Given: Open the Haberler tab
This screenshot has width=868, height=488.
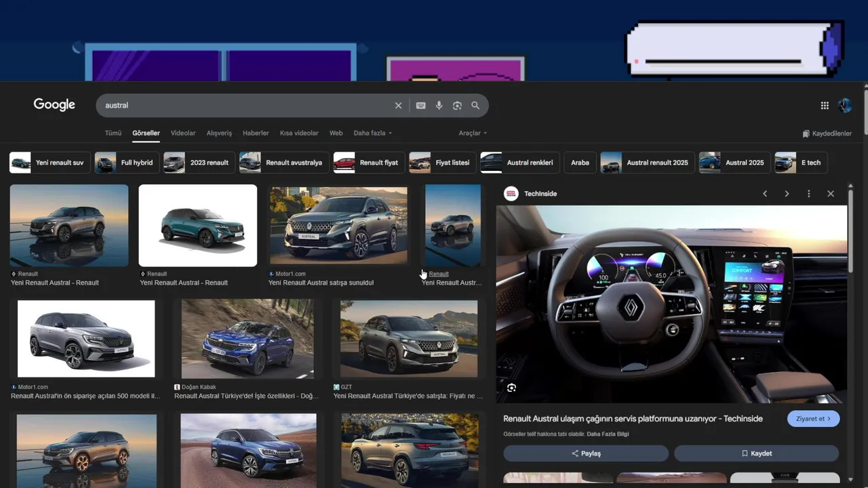Looking at the screenshot, I should coord(256,133).
